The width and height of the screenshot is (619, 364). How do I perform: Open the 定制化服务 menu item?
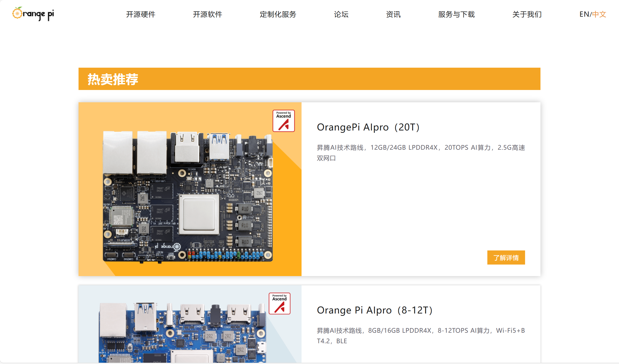tap(278, 14)
